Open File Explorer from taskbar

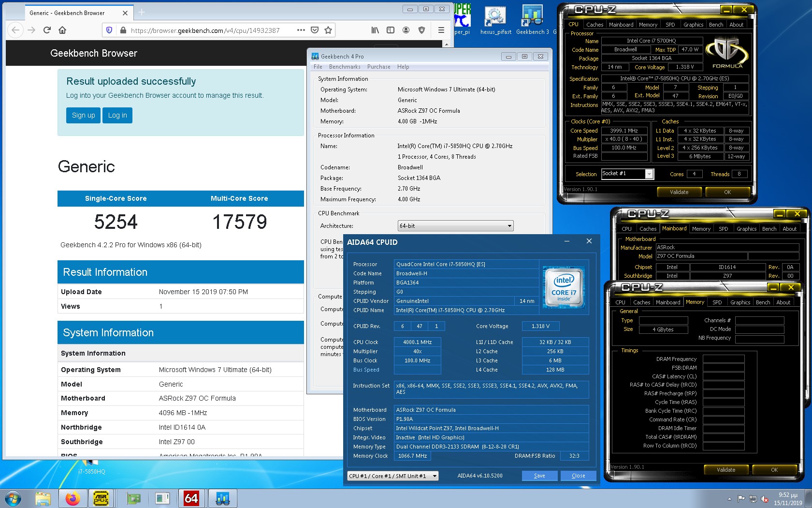click(43, 498)
